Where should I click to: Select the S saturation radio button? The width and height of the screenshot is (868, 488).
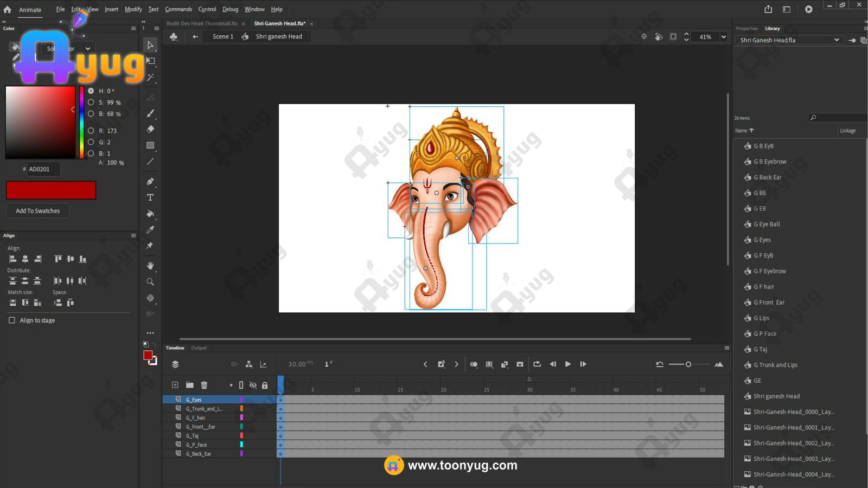click(91, 102)
